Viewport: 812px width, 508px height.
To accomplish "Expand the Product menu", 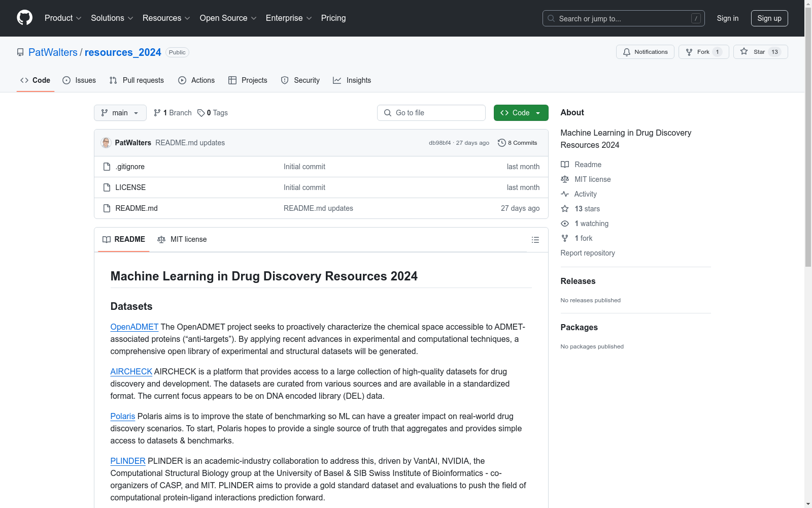I will pos(63,18).
